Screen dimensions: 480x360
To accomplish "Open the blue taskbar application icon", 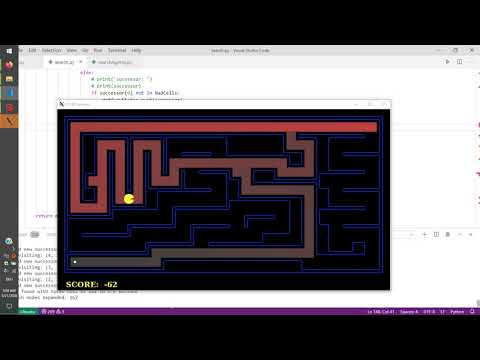I will point(9,93).
